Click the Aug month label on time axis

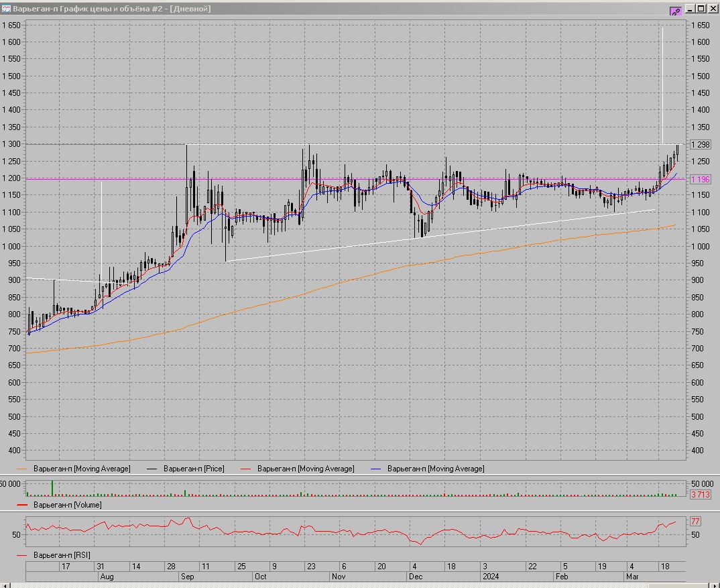tap(107, 577)
